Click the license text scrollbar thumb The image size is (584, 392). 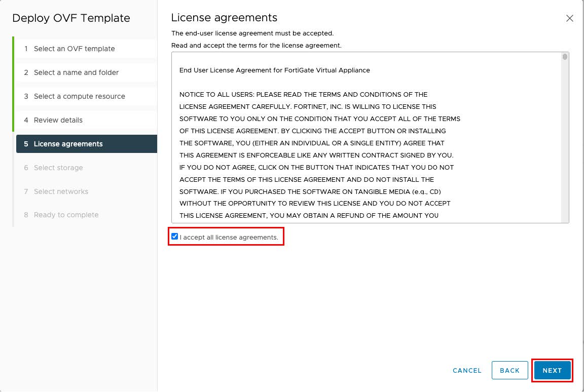[x=565, y=57]
